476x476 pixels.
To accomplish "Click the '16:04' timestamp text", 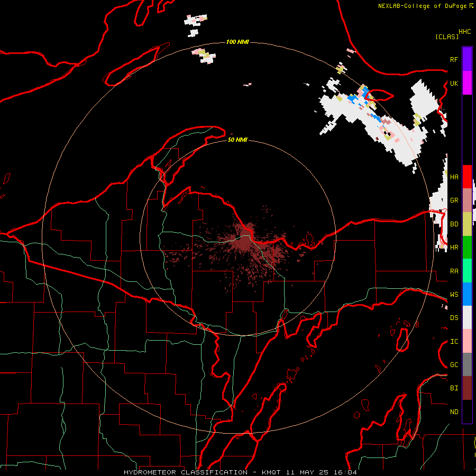I will (x=344, y=472).
